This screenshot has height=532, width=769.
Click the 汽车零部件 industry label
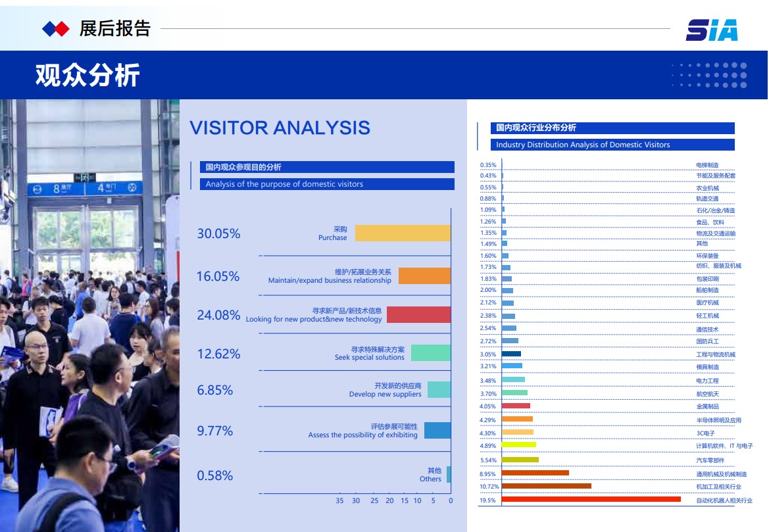point(710,461)
